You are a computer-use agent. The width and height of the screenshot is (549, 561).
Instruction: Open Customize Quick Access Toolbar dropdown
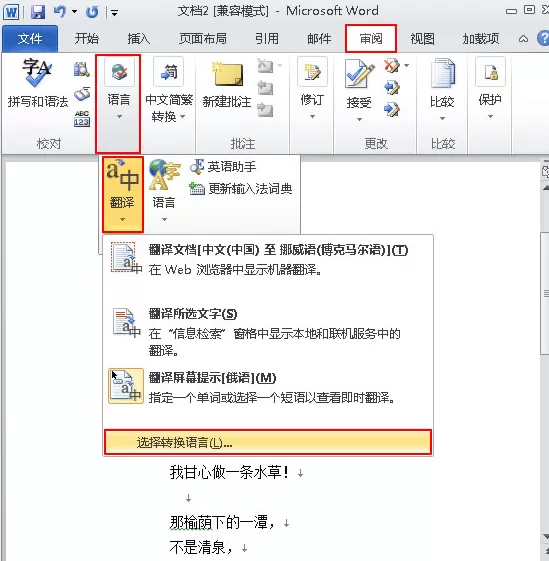[x=115, y=13]
